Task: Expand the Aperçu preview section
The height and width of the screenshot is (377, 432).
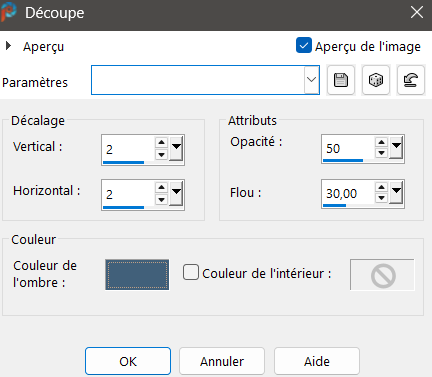Action: click(x=8, y=46)
